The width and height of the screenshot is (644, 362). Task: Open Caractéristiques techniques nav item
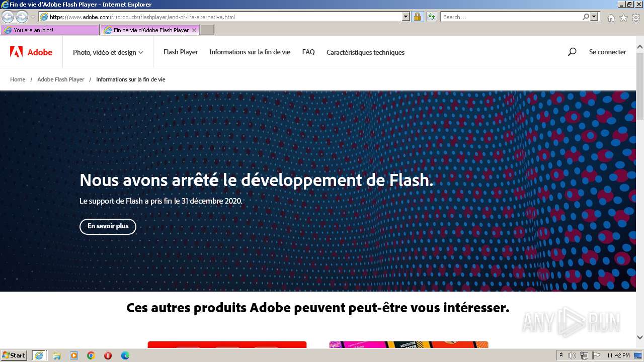point(365,52)
